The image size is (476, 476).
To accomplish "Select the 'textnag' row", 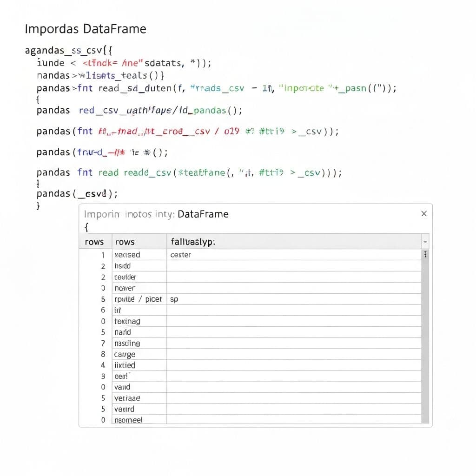I will [127, 321].
